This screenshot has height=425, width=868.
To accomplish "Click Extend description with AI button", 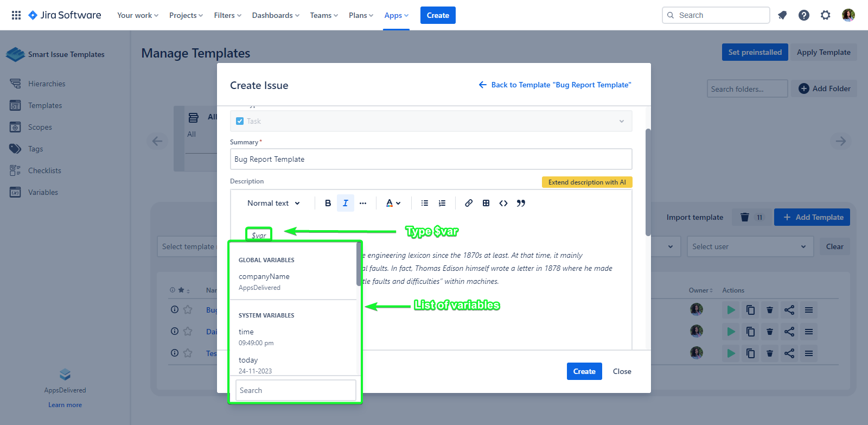I will pos(586,182).
